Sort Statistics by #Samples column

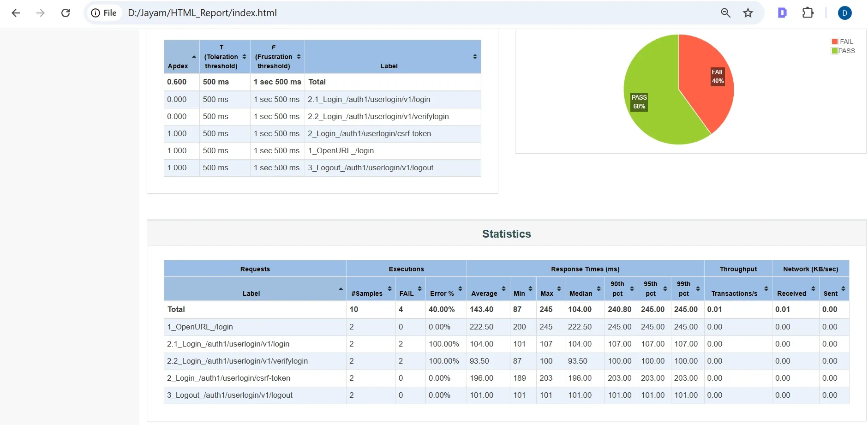371,289
